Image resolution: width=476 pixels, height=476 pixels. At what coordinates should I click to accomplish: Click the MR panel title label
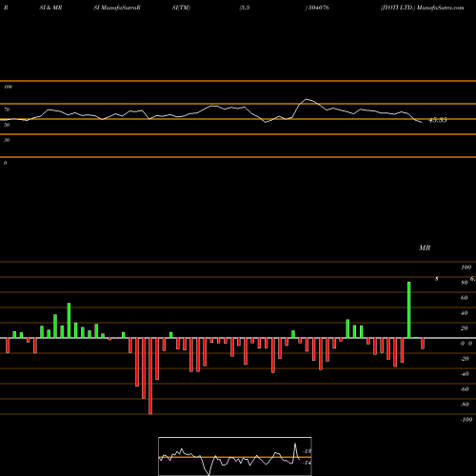(x=425, y=248)
